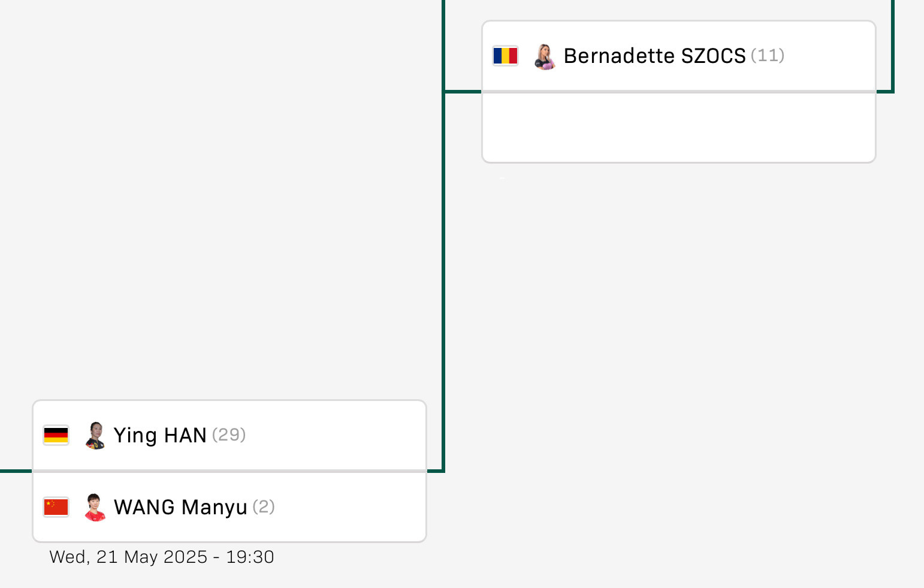Click the Chinese flag icon
Screen dimensions: 924x588
(56, 507)
